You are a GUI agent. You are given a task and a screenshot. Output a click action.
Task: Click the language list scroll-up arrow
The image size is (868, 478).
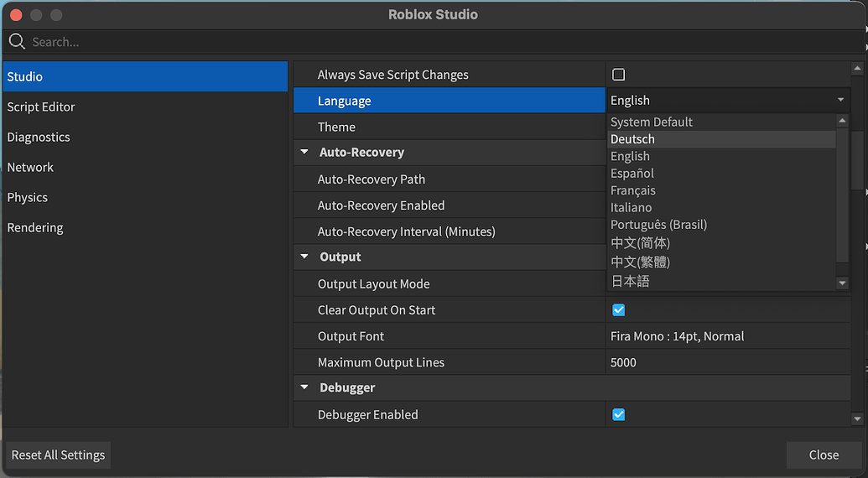point(842,121)
